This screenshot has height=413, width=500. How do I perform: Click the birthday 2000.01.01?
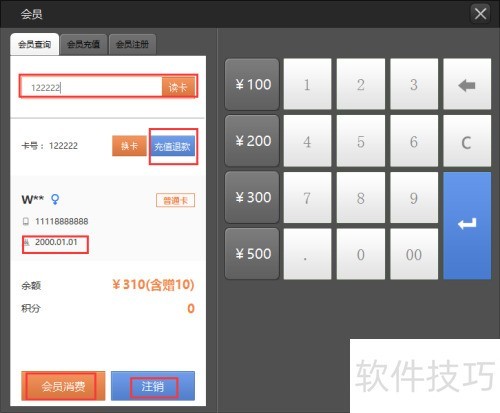[x=56, y=242]
